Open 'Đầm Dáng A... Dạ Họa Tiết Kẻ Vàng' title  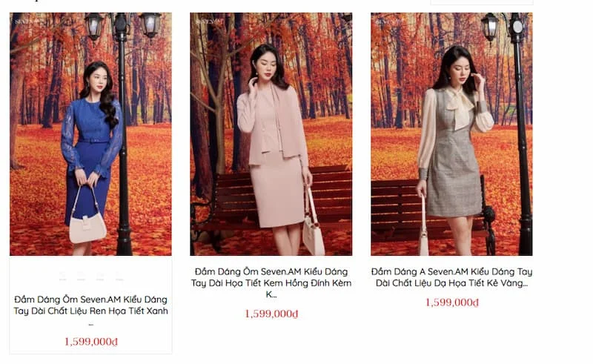pyautogui.click(x=451, y=277)
